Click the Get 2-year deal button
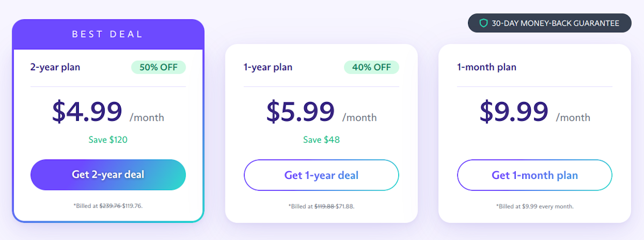This screenshot has height=240, width=644. point(108,174)
